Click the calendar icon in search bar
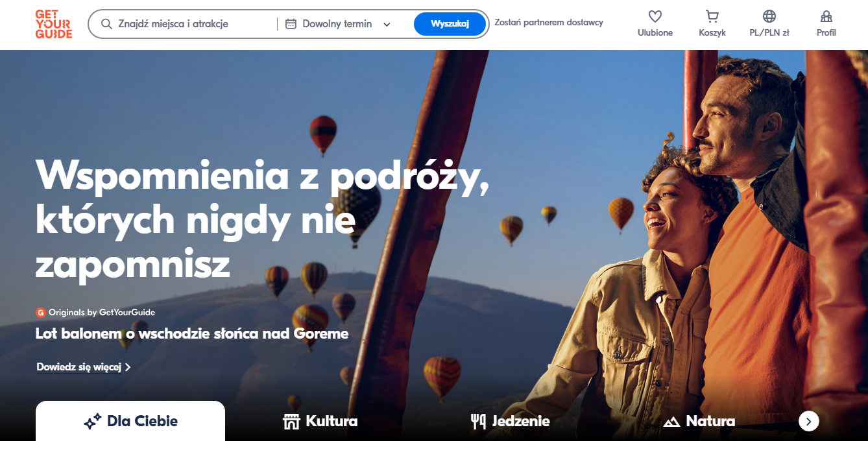This screenshot has width=868, height=458. coord(291,24)
